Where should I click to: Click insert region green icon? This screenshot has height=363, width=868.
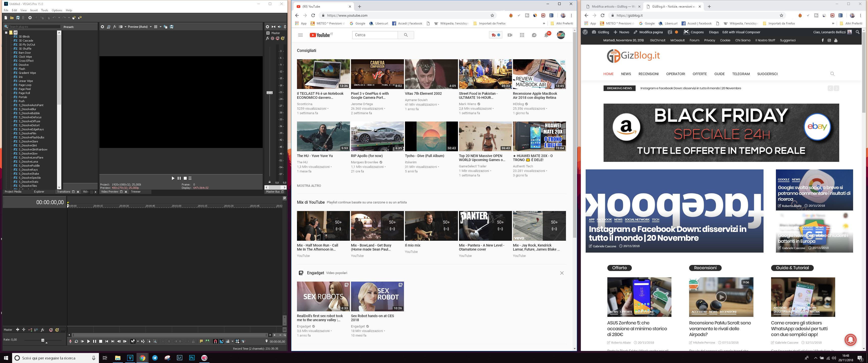pyautogui.click(x=207, y=342)
